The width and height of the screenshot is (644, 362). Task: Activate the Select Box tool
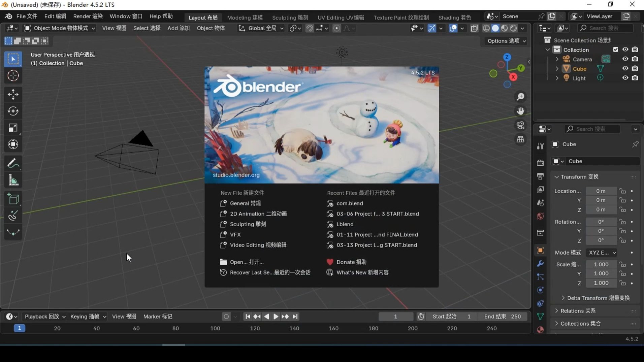point(13,59)
